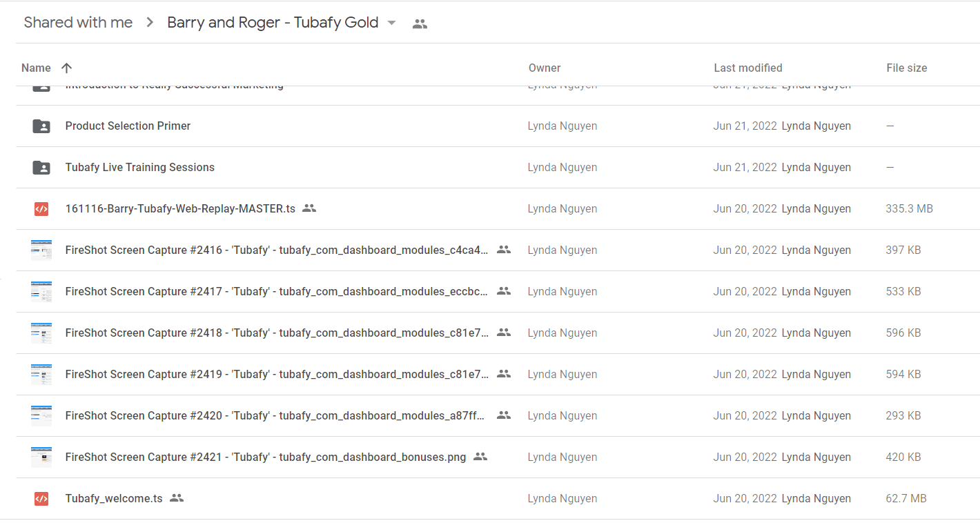Screen dimensions: 980x523
Task: Click owner Lynda Nguyen in Product Selection Primer row
Action: [562, 126]
